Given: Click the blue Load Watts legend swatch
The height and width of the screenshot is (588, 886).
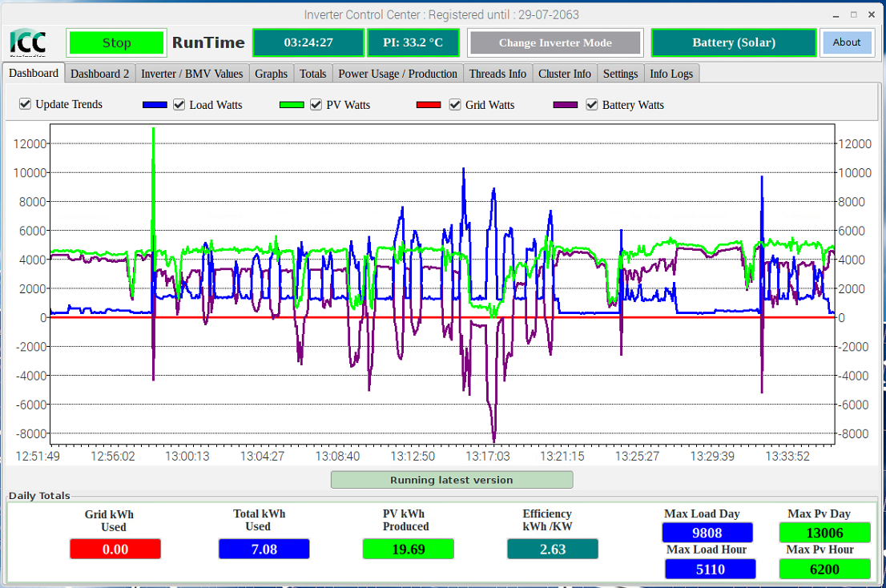Looking at the screenshot, I should coord(155,105).
